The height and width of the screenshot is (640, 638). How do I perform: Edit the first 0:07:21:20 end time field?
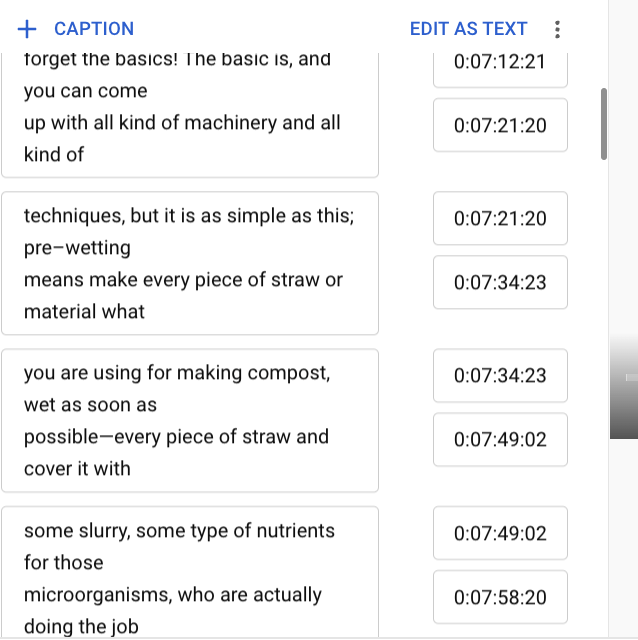500,125
